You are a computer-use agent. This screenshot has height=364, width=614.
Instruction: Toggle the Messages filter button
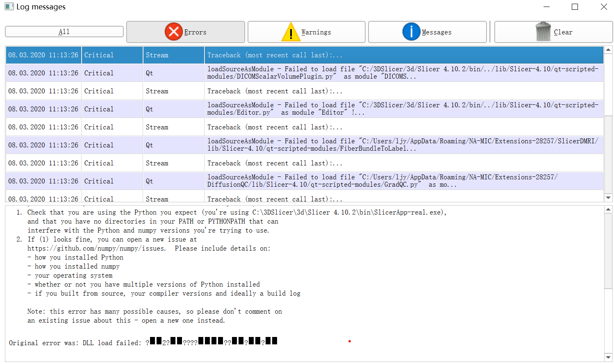427,32
